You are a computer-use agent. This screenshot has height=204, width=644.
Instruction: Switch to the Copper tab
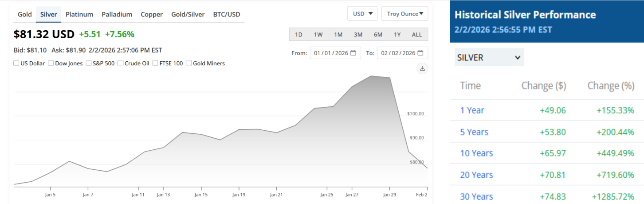point(152,14)
